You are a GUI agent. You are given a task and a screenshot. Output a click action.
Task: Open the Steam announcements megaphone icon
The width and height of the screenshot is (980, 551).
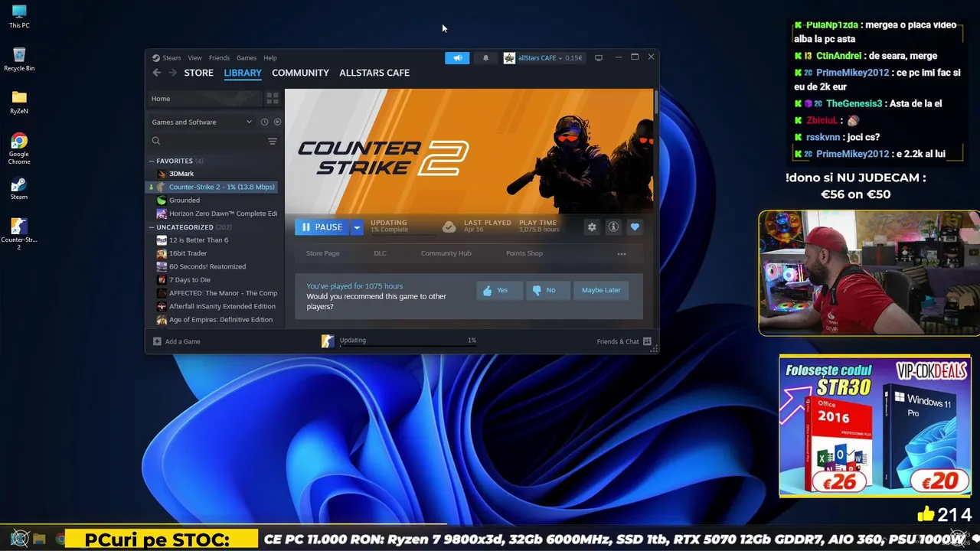tap(457, 58)
